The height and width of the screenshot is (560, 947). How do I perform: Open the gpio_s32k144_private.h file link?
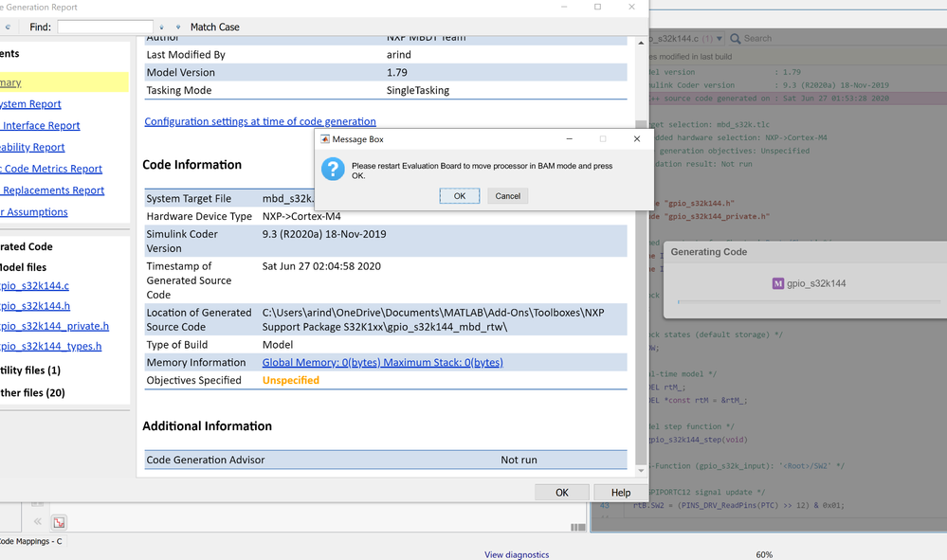click(54, 326)
